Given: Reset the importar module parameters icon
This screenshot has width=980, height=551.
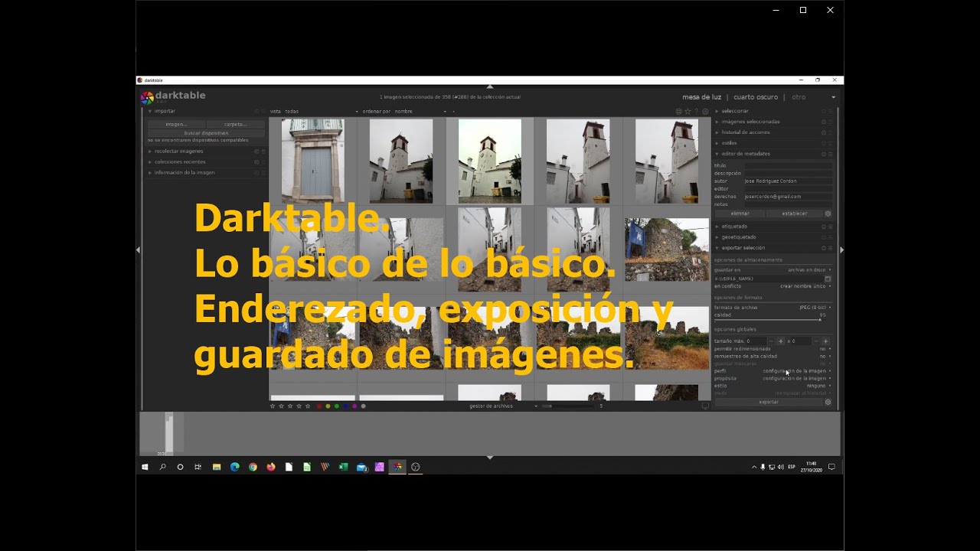Looking at the screenshot, I should (256, 112).
